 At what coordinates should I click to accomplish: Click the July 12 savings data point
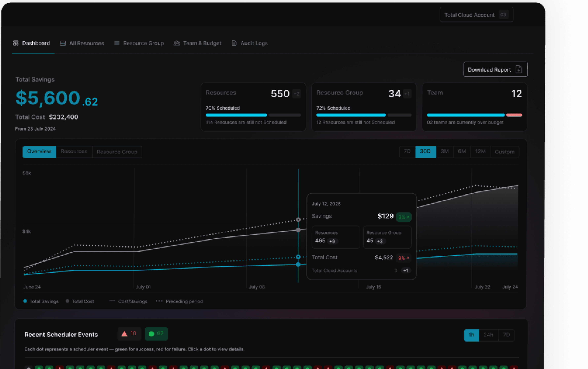[298, 264]
